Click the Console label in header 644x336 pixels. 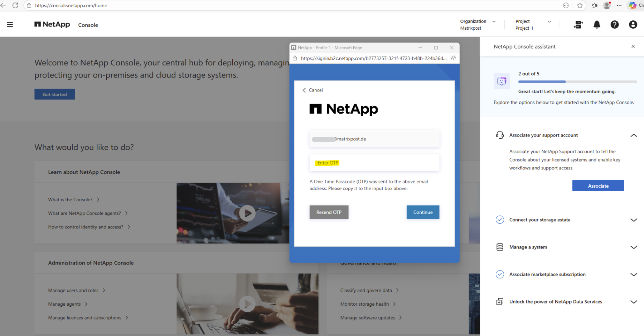[88, 25]
